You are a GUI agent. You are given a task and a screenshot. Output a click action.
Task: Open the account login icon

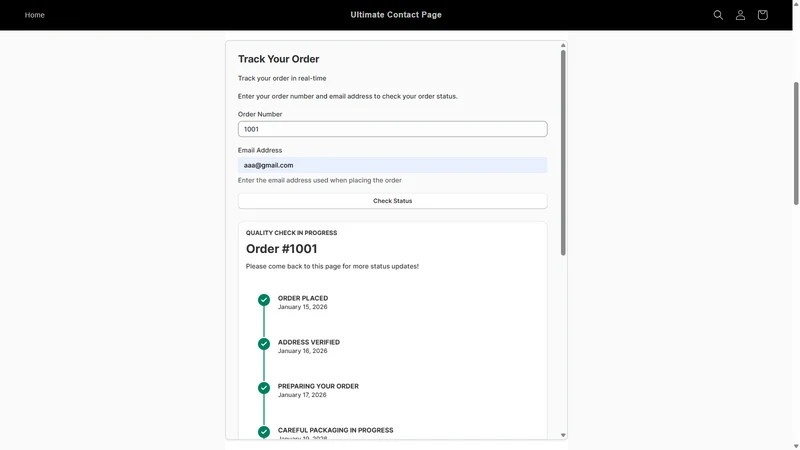pos(740,15)
